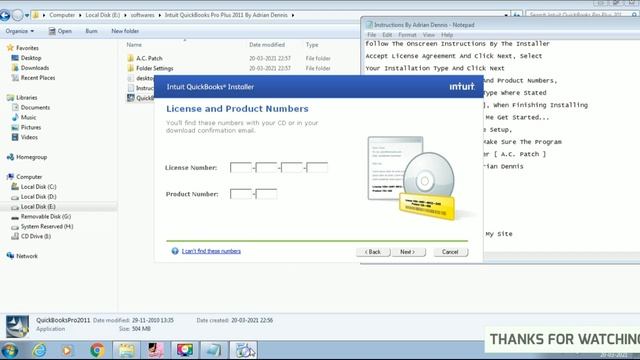Click 'I can't find these numbers' link
The width and height of the screenshot is (640, 360).
pyautogui.click(x=211, y=251)
